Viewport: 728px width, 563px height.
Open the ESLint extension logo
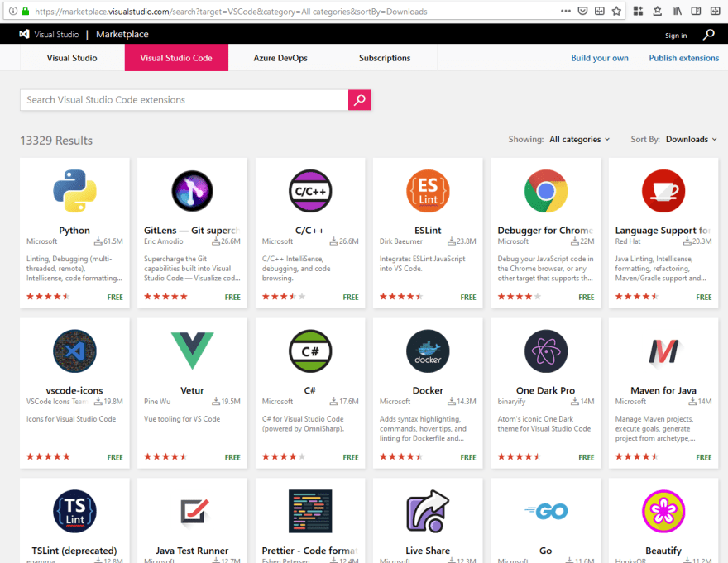(x=428, y=191)
